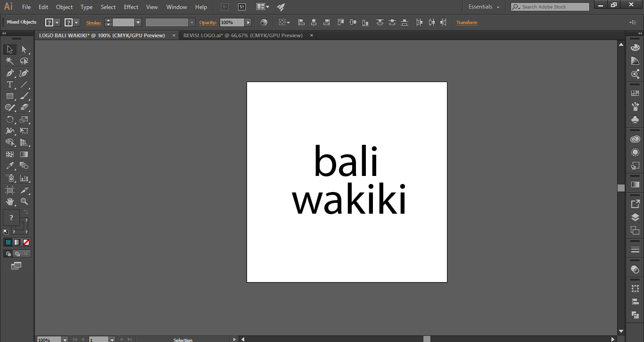Select the Gradient tool

click(x=24, y=154)
